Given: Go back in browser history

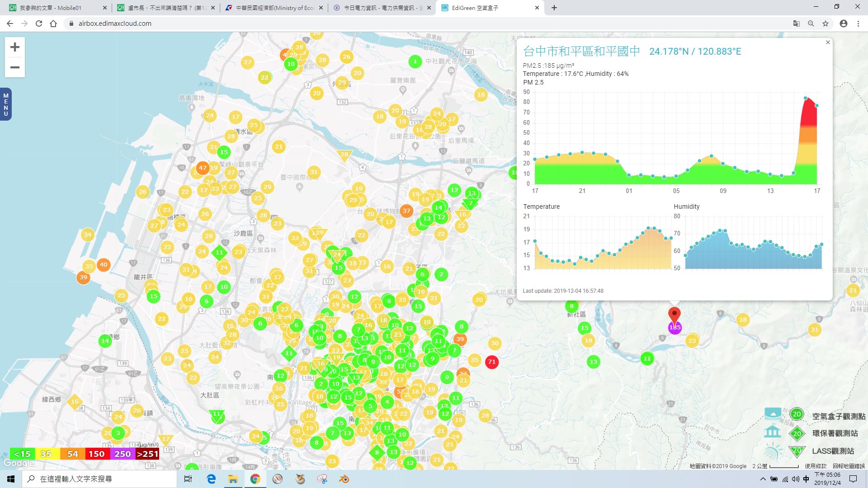Looking at the screenshot, I should click(10, 23).
